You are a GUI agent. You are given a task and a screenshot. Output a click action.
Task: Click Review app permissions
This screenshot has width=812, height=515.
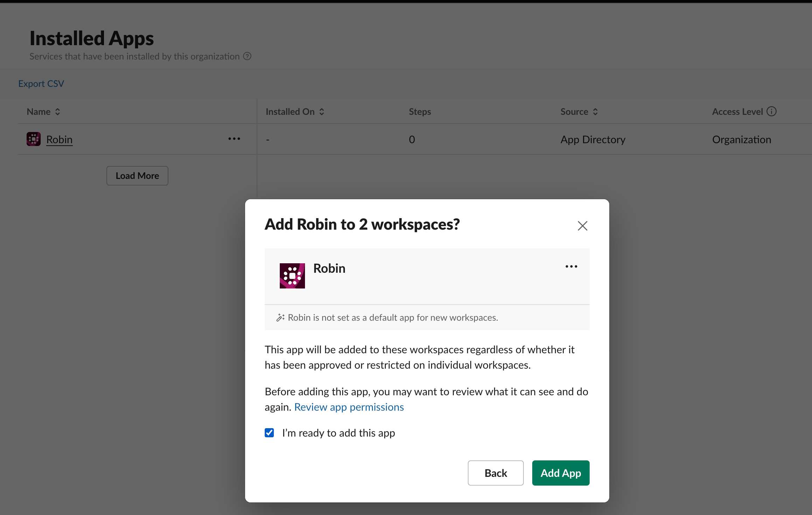(349, 407)
